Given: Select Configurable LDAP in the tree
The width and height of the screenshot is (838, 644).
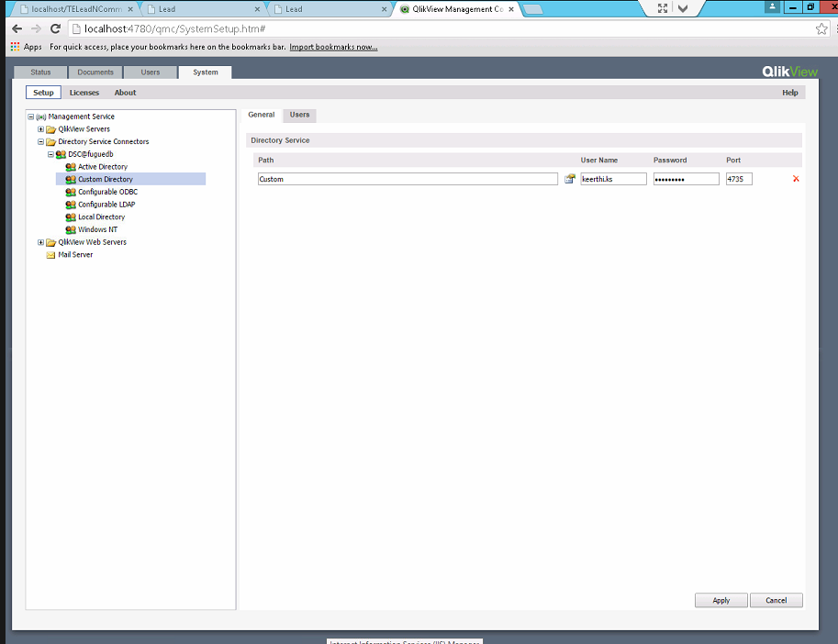Looking at the screenshot, I should [106, 205].
